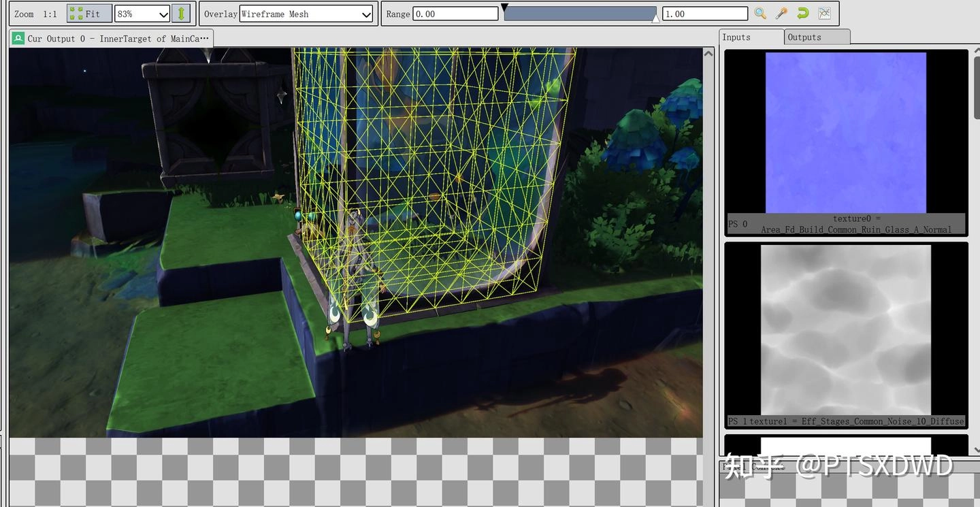Image resolution: width=980 pixels, height=507 pixels.
Task: Open the 83% zoom level dropdown
Action: coord(142,14)
